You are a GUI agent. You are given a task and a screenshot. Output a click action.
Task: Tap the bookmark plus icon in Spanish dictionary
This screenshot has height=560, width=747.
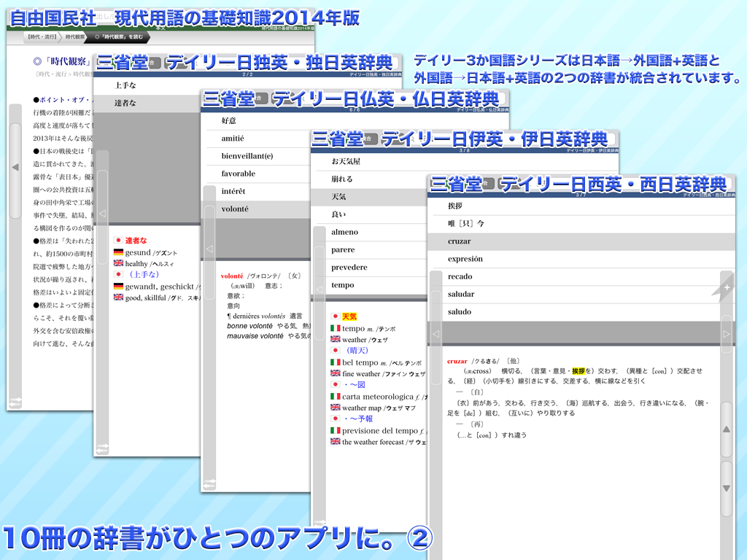click(x=727, y=287)
